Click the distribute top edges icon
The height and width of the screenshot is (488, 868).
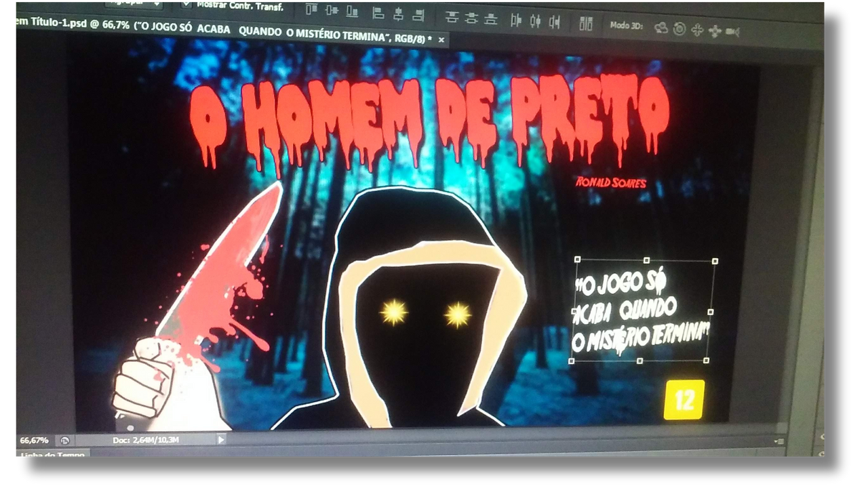pos(452,17)
